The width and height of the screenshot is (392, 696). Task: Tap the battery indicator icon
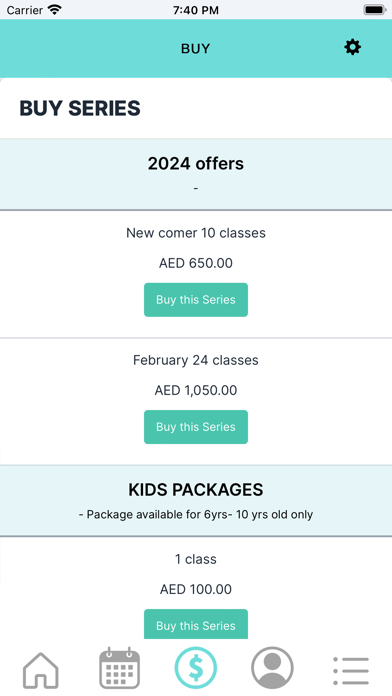coord(375,10)
